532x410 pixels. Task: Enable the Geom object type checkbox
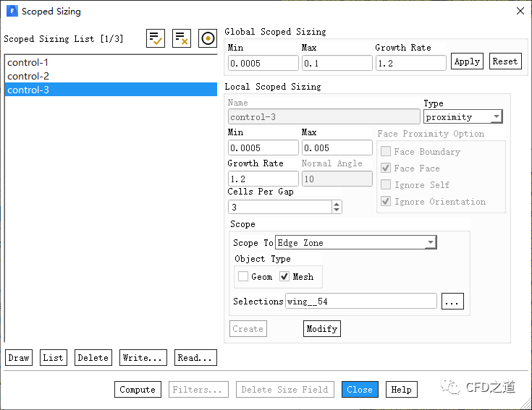pyautogui.click(x=244, y=276)
